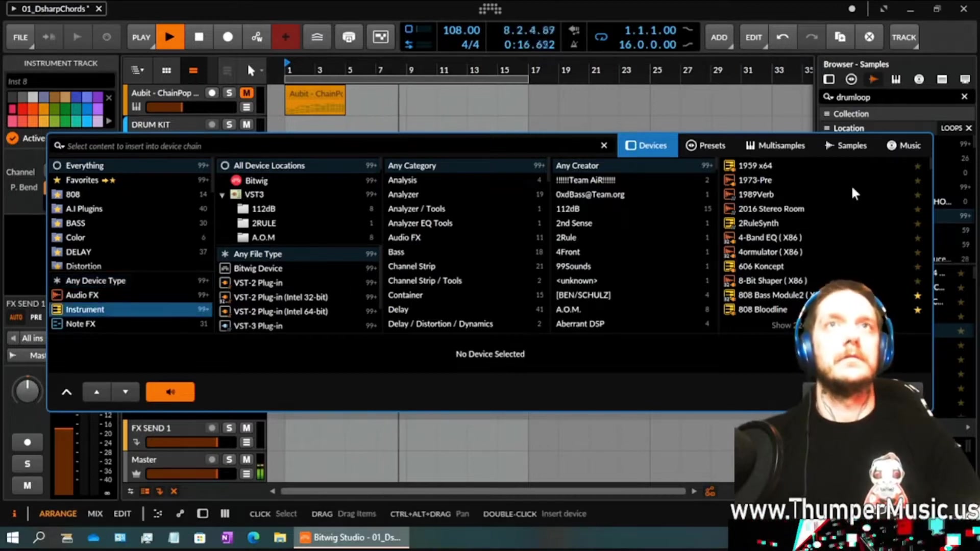The width and height of the screenshot is (980, 551).
Task: Click the red plus overdub button
Action: point(285,37)
